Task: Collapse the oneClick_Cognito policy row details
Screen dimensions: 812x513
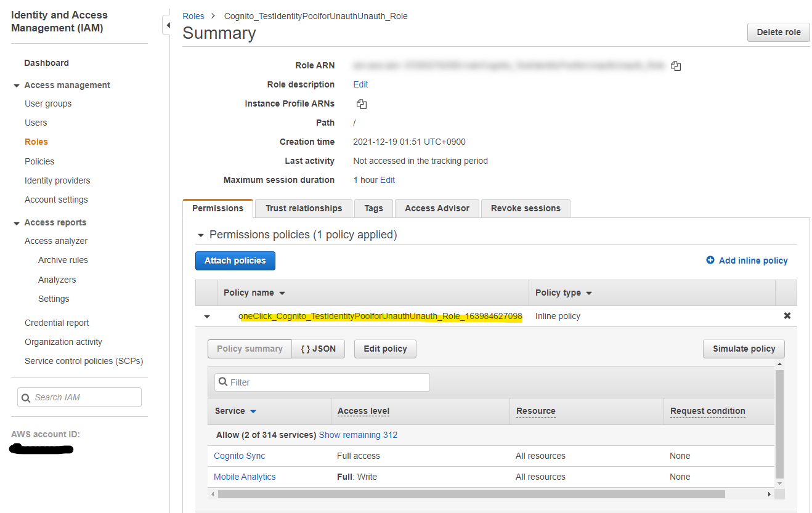Action: point(207,317)
